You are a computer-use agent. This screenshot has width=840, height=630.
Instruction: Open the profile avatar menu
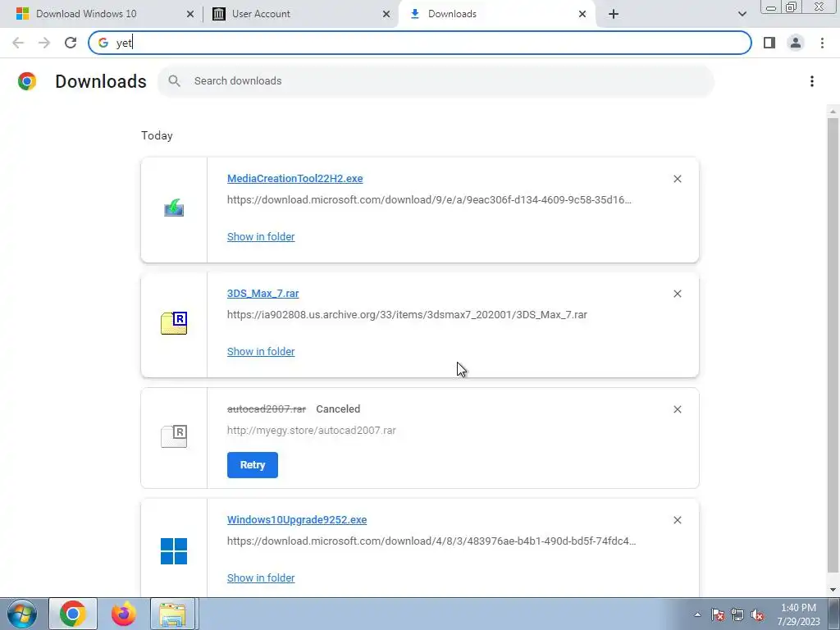796,43
